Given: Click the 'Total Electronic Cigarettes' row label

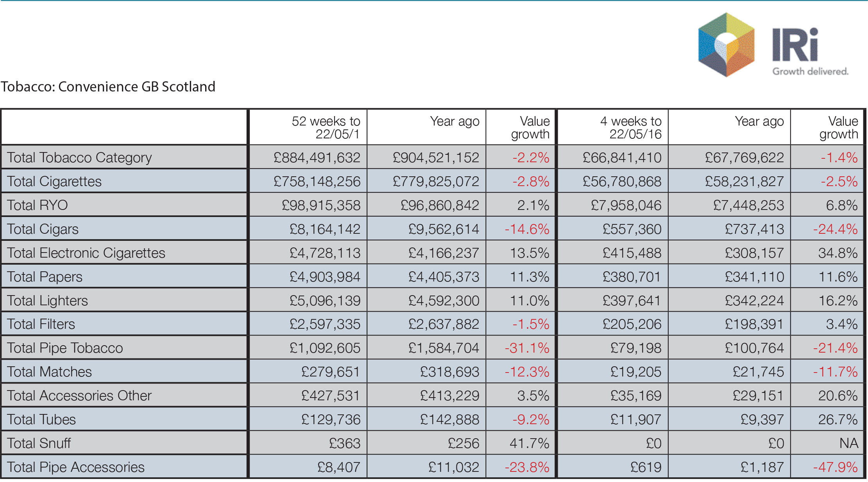Looking at the screenshot, I should (86, 253).
